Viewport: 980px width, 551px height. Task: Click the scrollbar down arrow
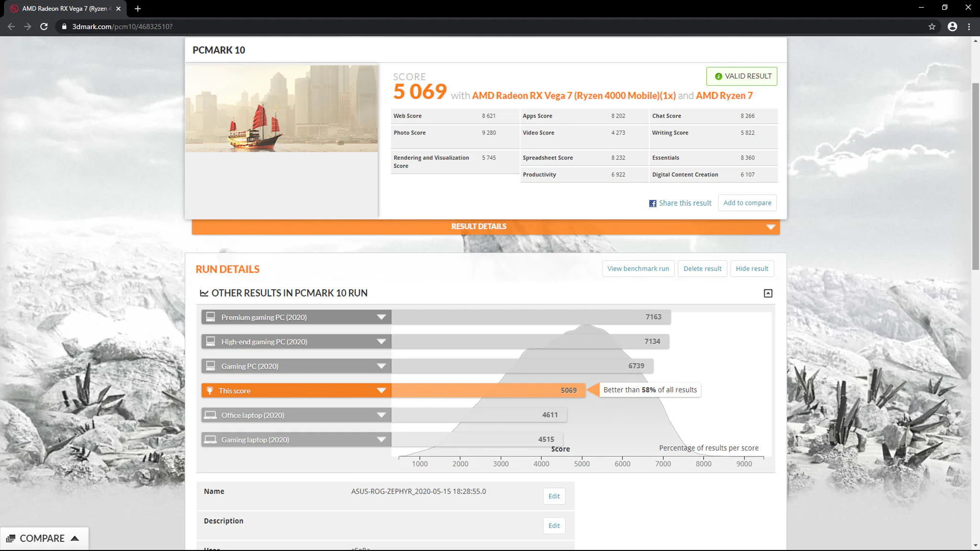tap(975, 546)
